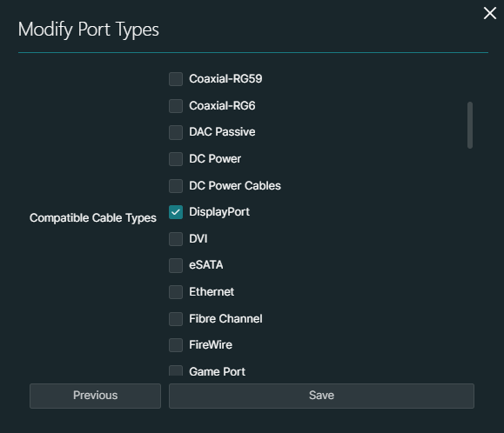Click the DVI label text

pos(198,239)
